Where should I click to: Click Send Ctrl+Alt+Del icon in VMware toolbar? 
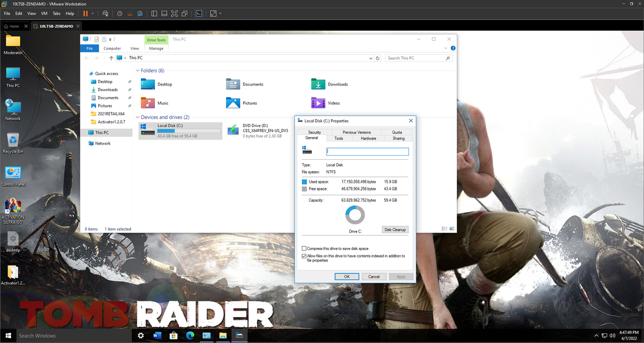pos(105,14)
